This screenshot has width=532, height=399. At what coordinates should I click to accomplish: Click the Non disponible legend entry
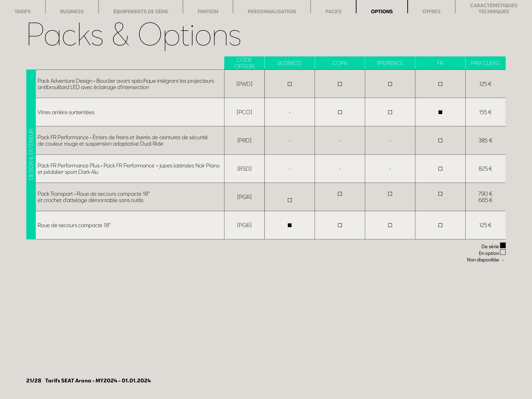click(485, 260)
